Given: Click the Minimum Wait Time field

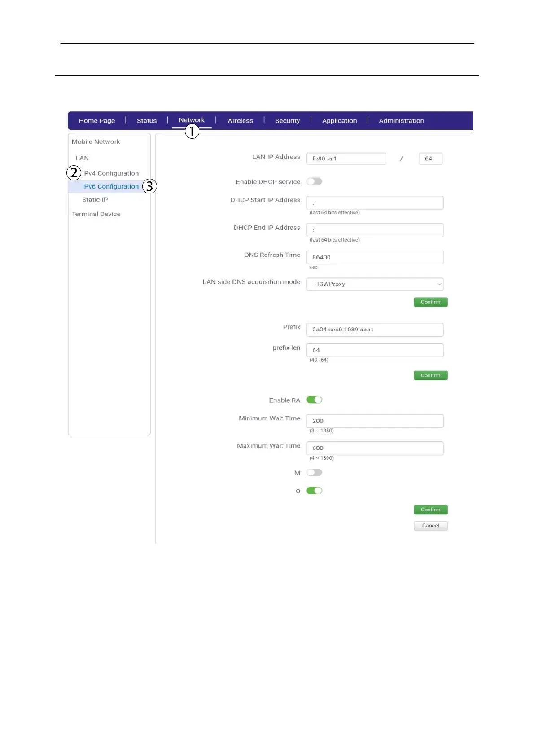Looking at the screenshot, I should tap(375, 421).
